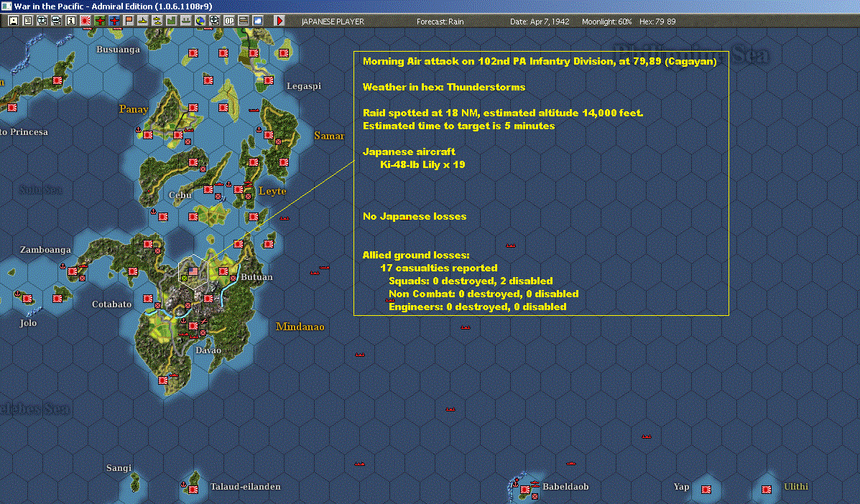Click the Squads: 0 destroyed, 2 disabled line
This screenshot has height=504, width=860.
click(x=471, y=281)
